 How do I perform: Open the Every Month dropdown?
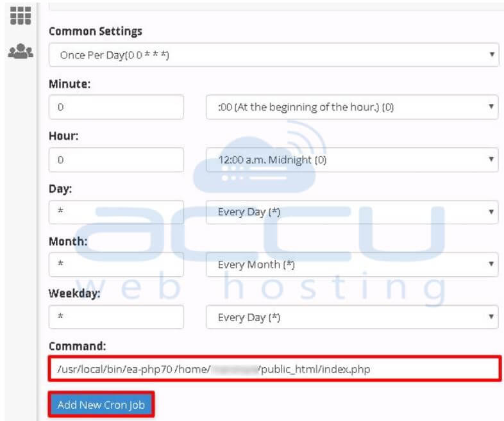point(352,264)
